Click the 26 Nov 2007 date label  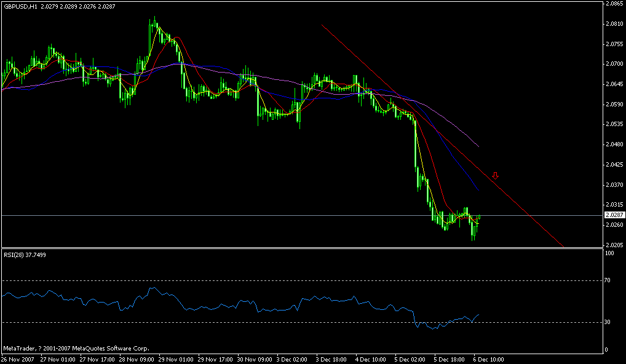tap(18, 358)
